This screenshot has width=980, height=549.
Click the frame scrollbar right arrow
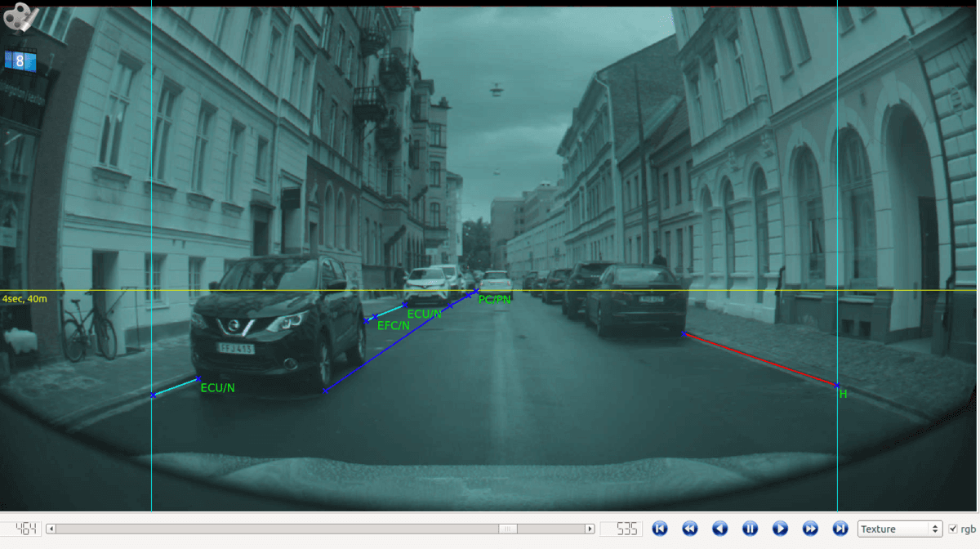(x=589, y=529)
